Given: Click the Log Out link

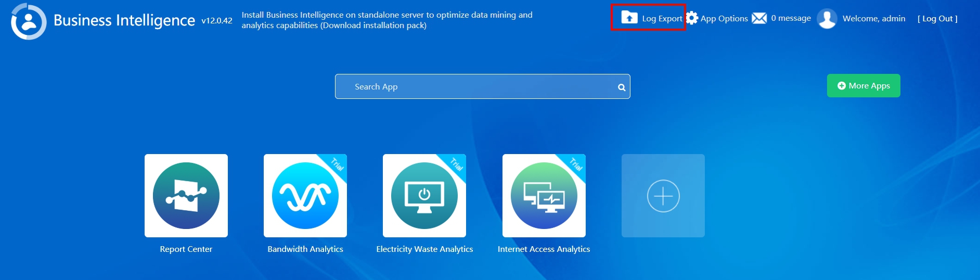Looking at the screenshot, I should (x=937, y=19).
